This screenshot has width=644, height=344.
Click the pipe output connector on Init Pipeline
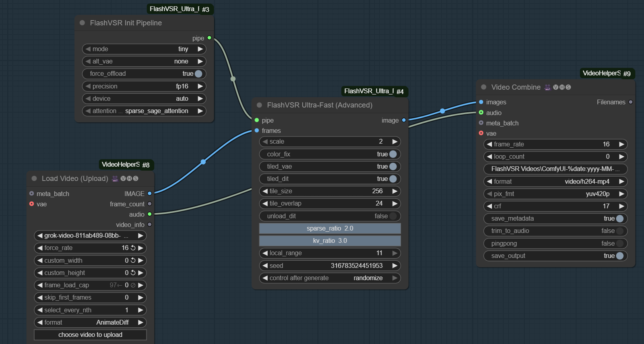click(209, 38)
